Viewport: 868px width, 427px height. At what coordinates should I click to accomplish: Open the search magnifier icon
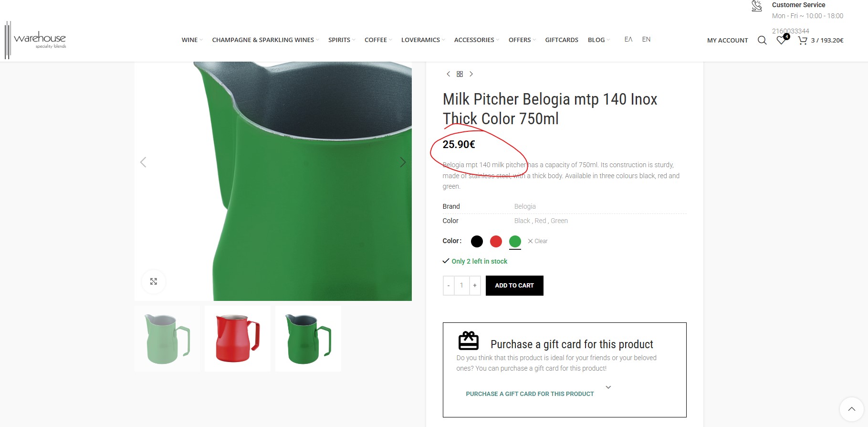[762, 40]
